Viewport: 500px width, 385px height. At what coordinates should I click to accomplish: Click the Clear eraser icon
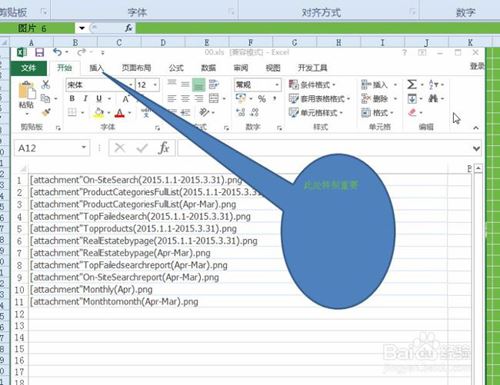click(x=412, y=112)
